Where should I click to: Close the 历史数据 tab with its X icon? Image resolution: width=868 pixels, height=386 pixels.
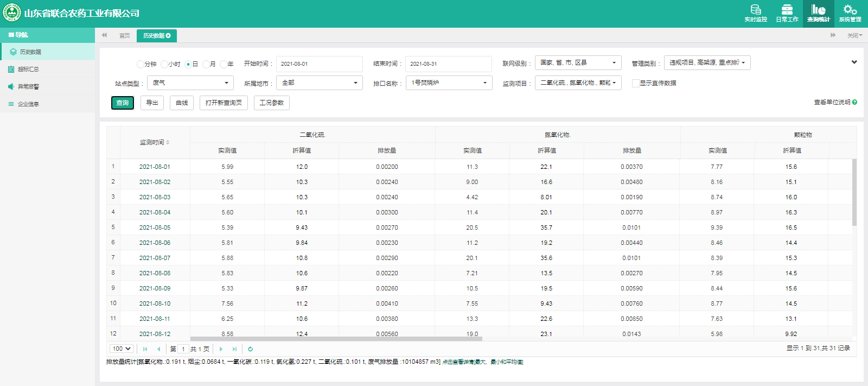[x=168, y=36]
